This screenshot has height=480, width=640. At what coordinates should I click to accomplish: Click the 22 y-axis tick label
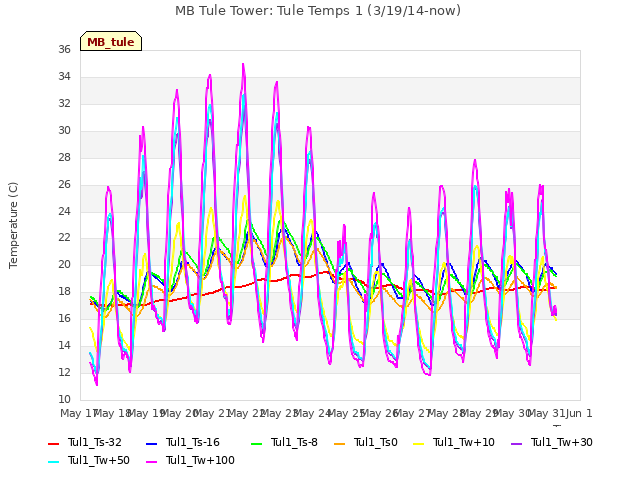coord(64,238)
